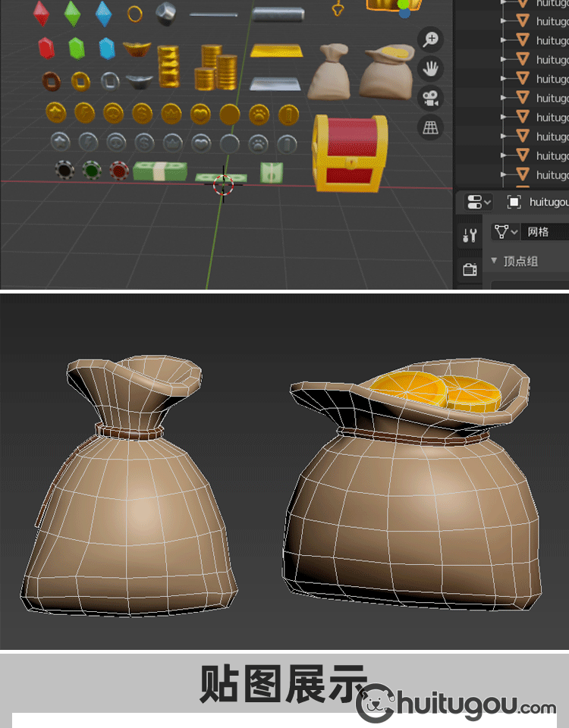Click the object icon beside huitugou name
The image size is (569, 728).
click(514, 202)
